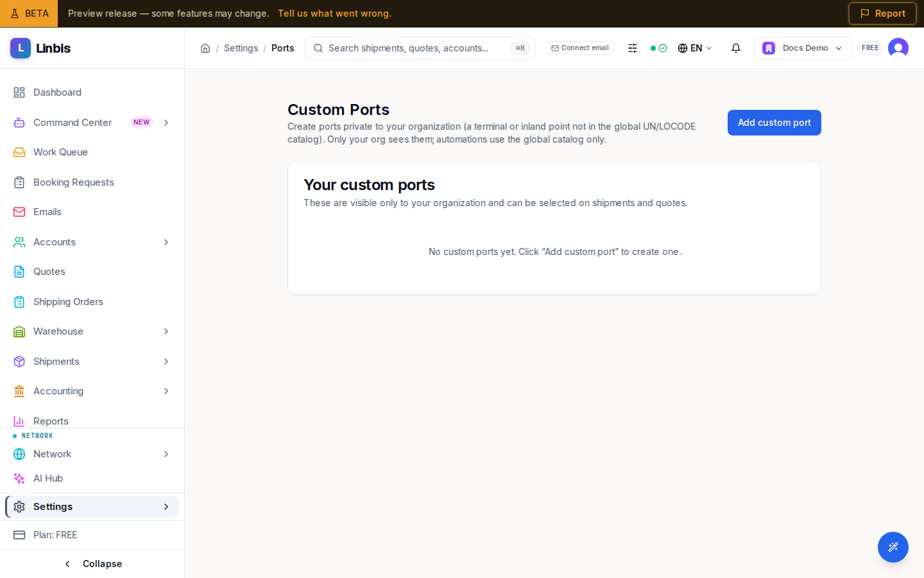Open the display settings sliders icon

pos(633,48)
